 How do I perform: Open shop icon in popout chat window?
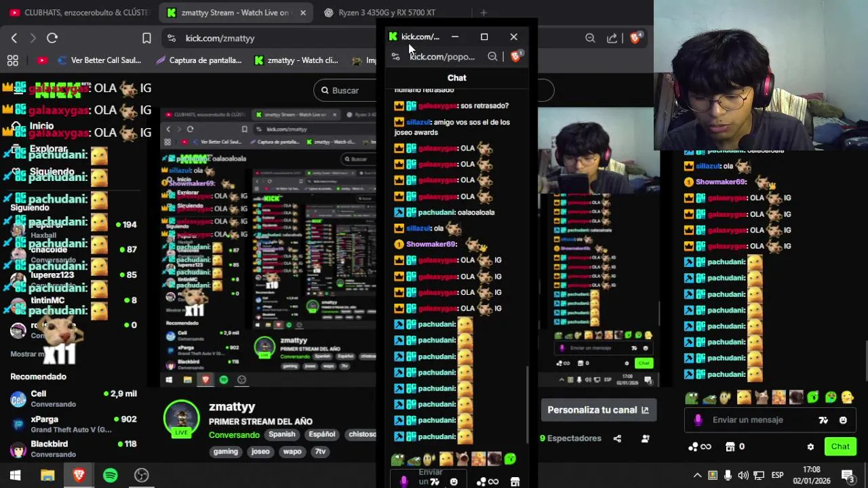[x=515, y=482]
